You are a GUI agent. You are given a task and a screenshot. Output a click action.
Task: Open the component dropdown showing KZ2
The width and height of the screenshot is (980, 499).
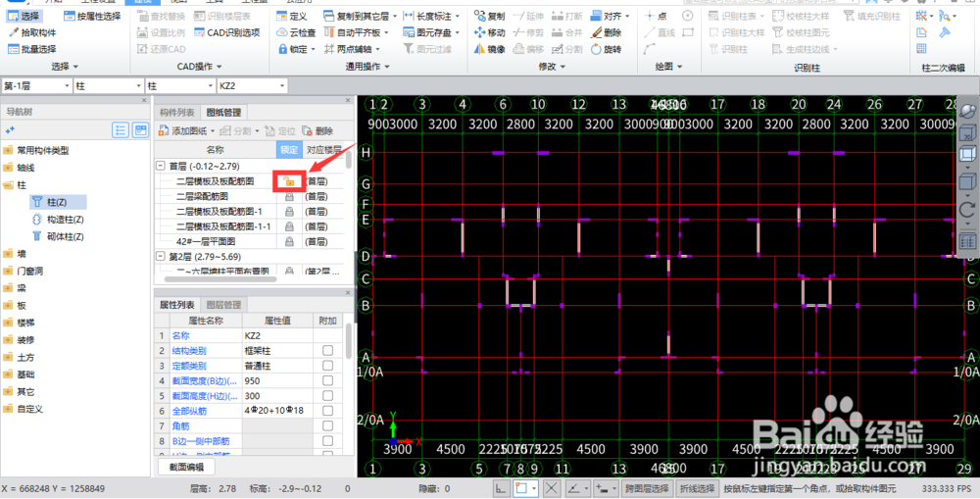click(253, 85)
